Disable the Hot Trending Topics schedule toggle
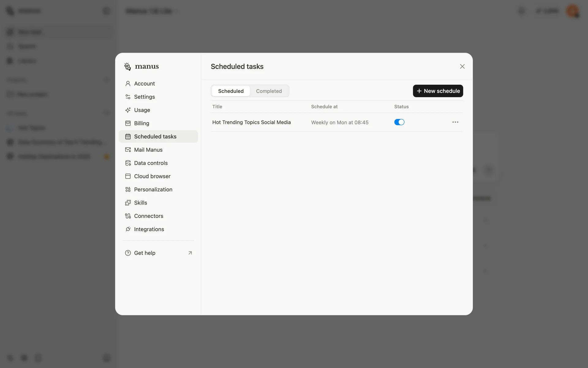Viewport: 588px width, 368px height. coord(399,122)
